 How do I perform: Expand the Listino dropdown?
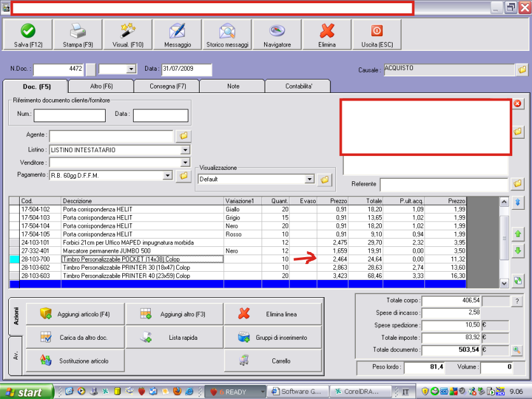[x=185, y=150]
